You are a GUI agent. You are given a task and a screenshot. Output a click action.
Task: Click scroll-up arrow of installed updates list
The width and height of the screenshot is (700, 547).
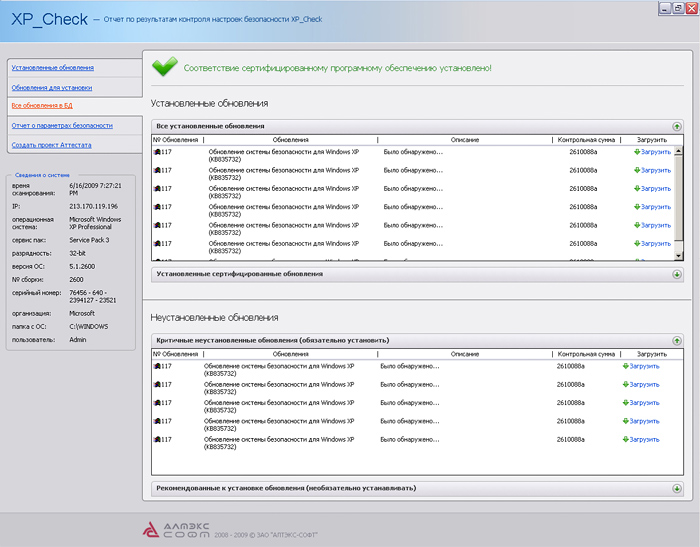(x=679, y=150)
